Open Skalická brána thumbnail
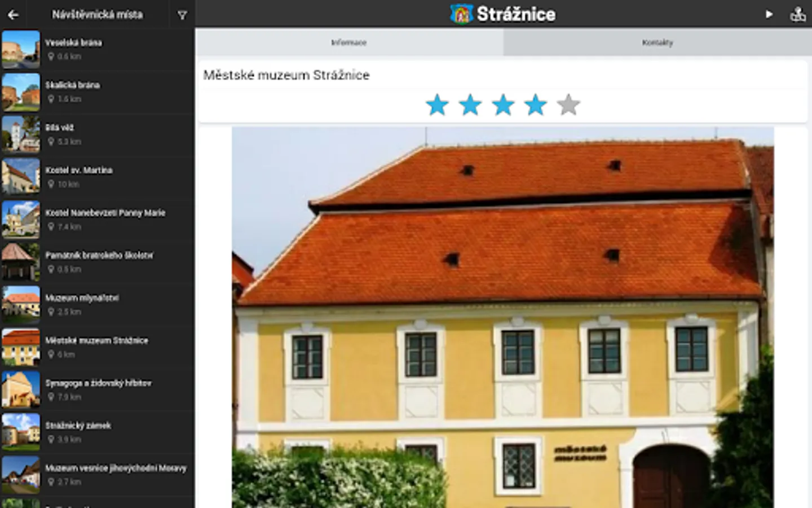 tap(21, 92)
